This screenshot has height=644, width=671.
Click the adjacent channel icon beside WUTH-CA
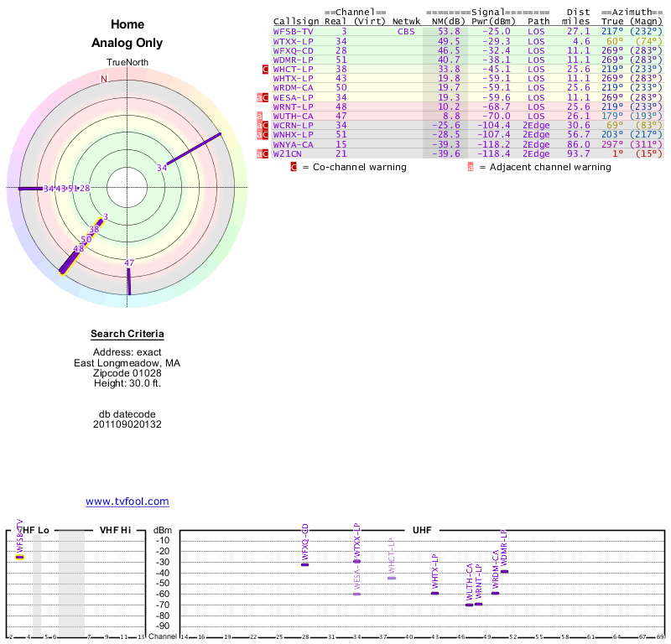coord(259,117)
